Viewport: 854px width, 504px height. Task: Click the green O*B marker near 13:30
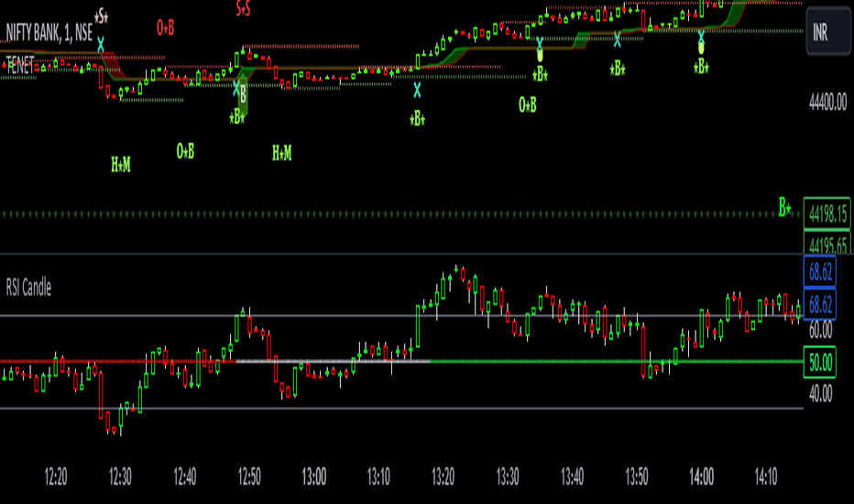(x=527, y=104)
